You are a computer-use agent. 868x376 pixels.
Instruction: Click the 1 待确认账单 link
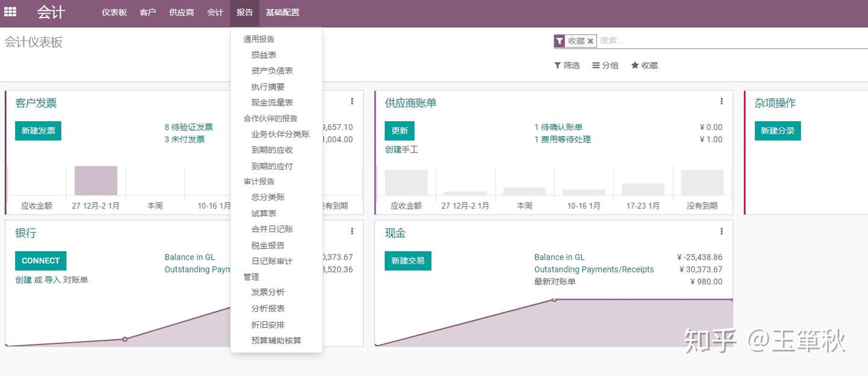558,127
